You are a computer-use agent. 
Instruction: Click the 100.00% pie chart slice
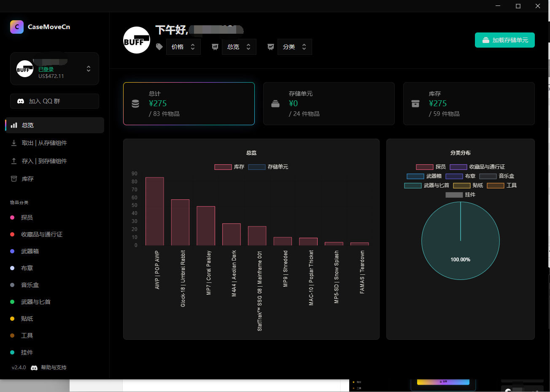click(x=461, y=241)
